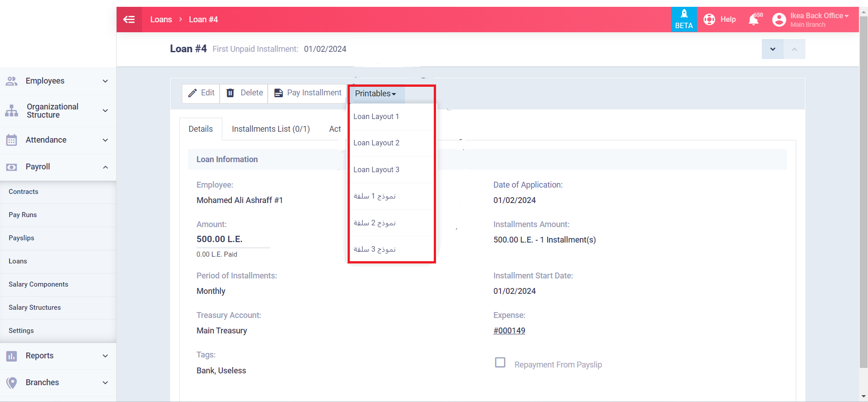
Task: Go to Loans breadcrumb
Action: [161, 20]
